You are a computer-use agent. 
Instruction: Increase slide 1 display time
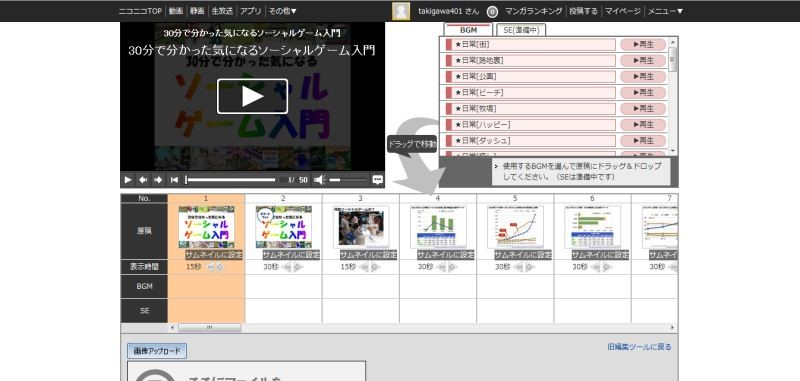pyautogui.click(x=220, y=267)
